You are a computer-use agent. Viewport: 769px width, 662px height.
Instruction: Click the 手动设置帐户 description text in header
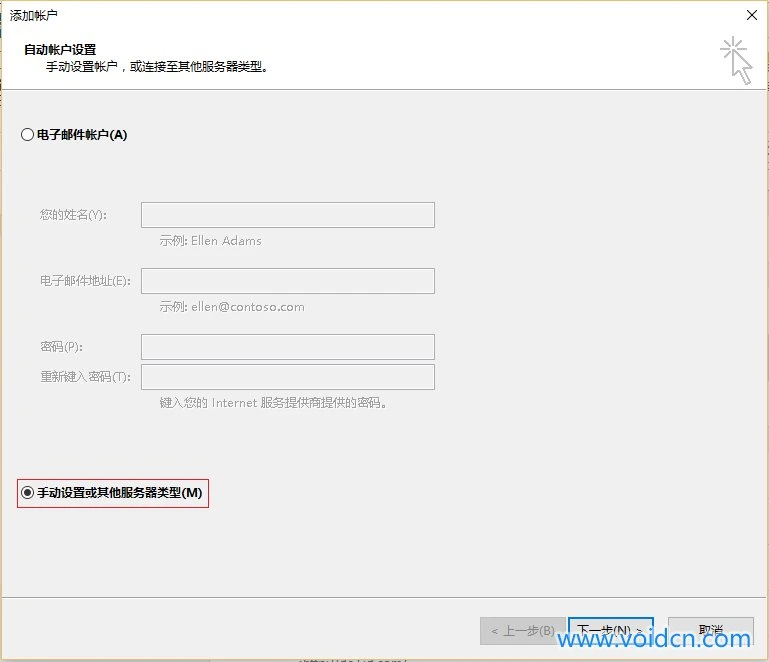click(x=157, y=67)
